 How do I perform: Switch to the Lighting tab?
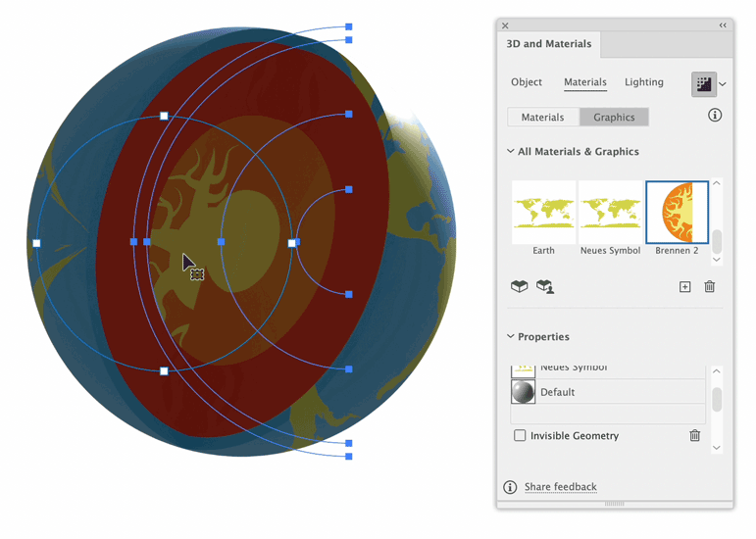643,82
